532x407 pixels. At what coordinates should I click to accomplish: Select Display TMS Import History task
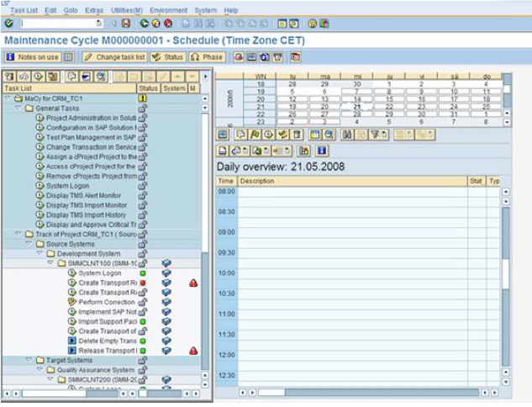[86, 215]
